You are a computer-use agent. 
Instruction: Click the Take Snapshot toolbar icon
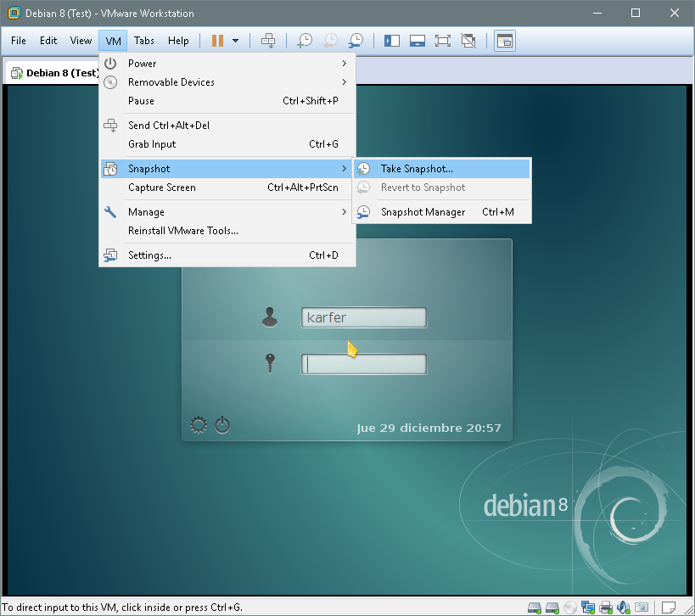[305, 41]
